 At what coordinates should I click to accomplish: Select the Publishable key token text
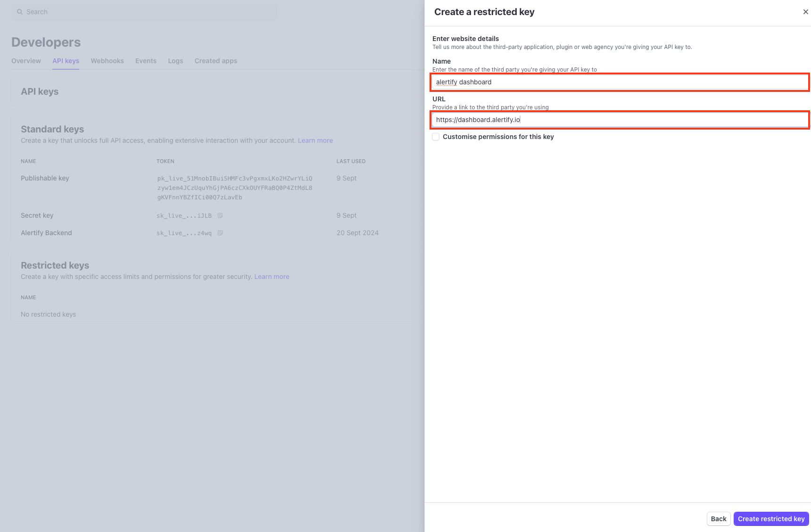234,188
